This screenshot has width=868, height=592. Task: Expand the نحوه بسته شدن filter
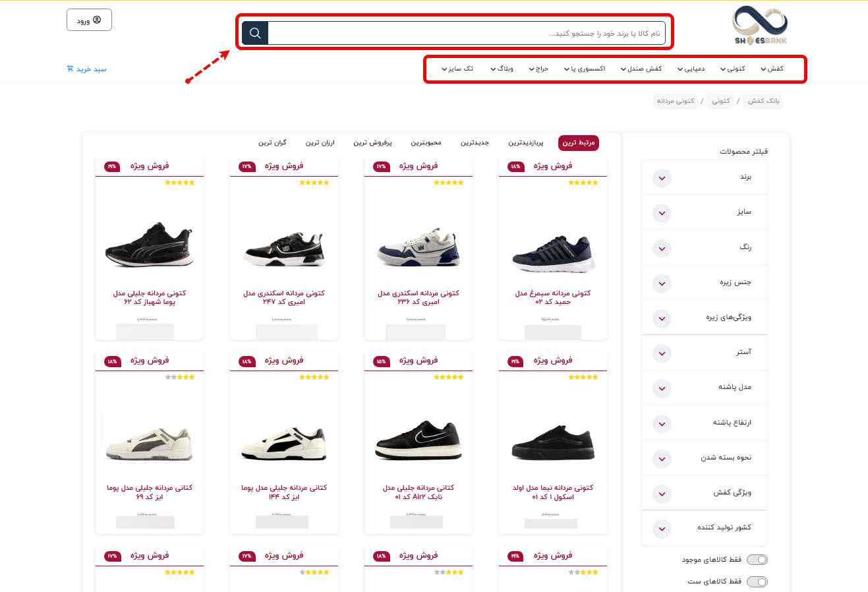pos(705,458)
